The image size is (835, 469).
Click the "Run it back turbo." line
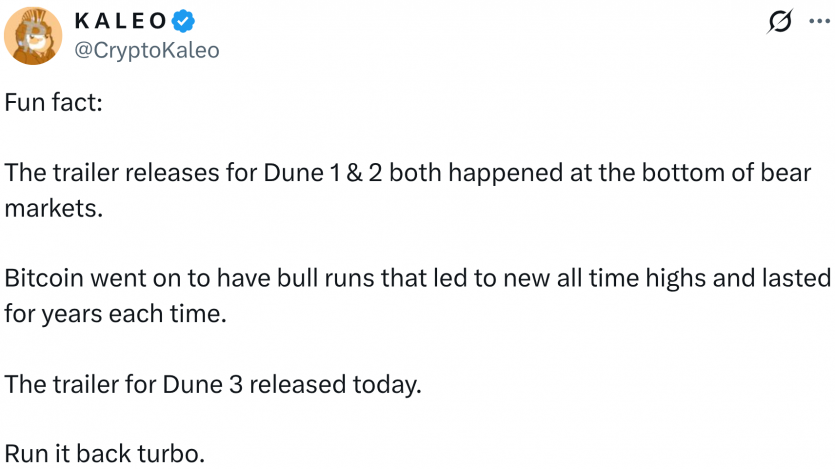click(x=105, y=453)
